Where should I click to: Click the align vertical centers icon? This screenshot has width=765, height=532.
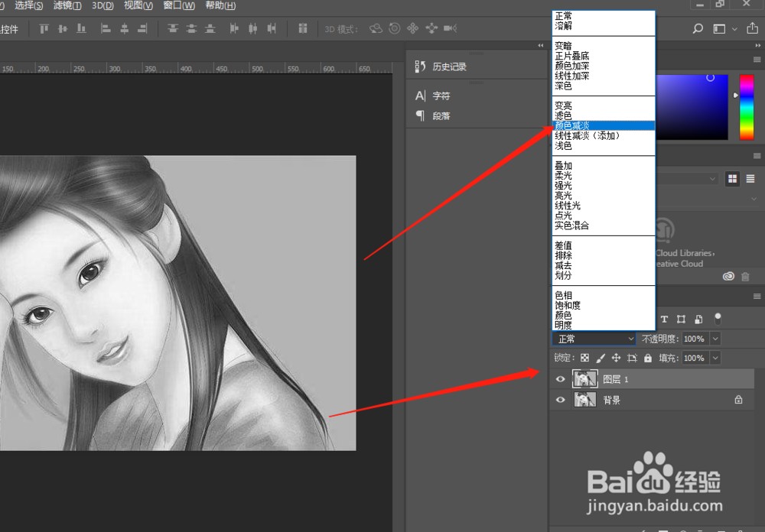(x=63, y=29)
